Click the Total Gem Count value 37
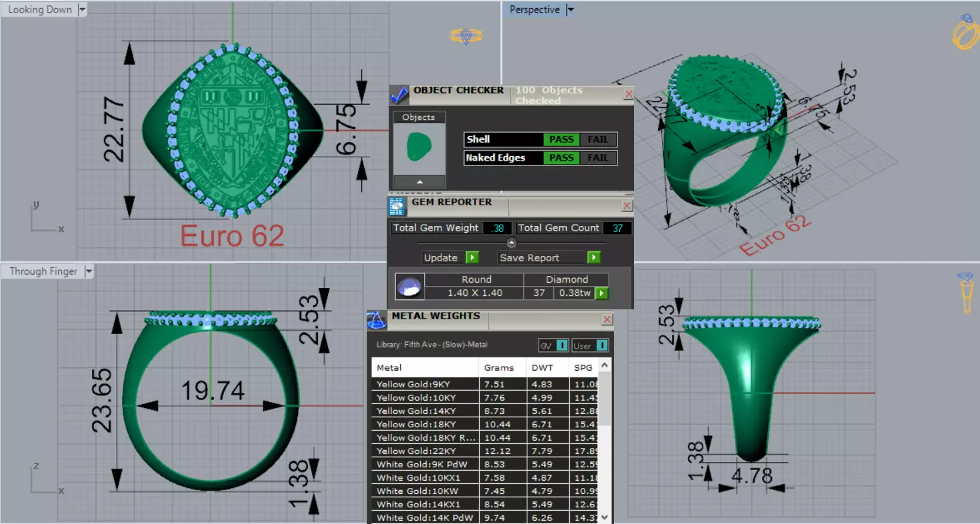This screenshot has width=980, height=524. [617, 228]
